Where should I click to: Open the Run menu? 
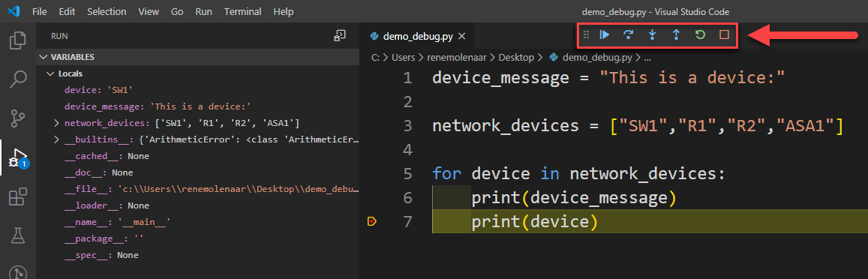204,12
